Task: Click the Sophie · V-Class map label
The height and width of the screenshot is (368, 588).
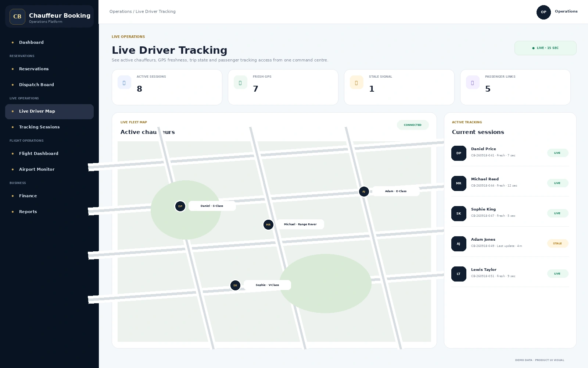Action: 267,285
